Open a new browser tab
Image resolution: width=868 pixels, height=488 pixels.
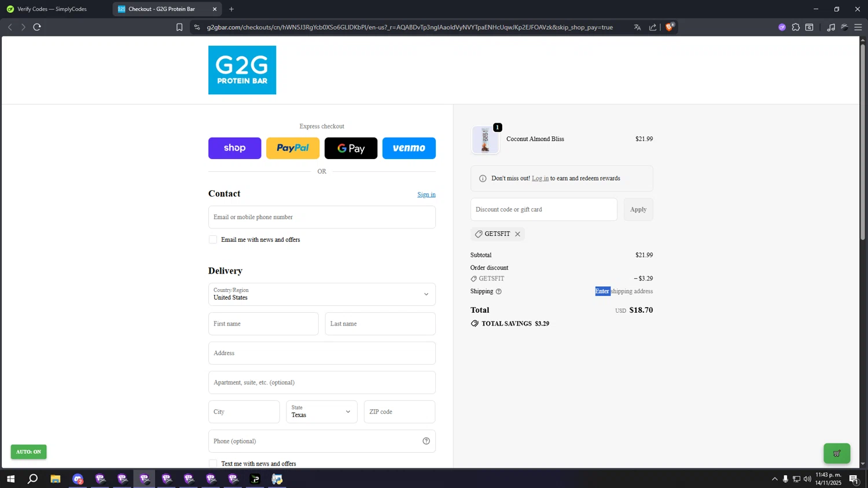pyautogui.click(x=231, y=9)
